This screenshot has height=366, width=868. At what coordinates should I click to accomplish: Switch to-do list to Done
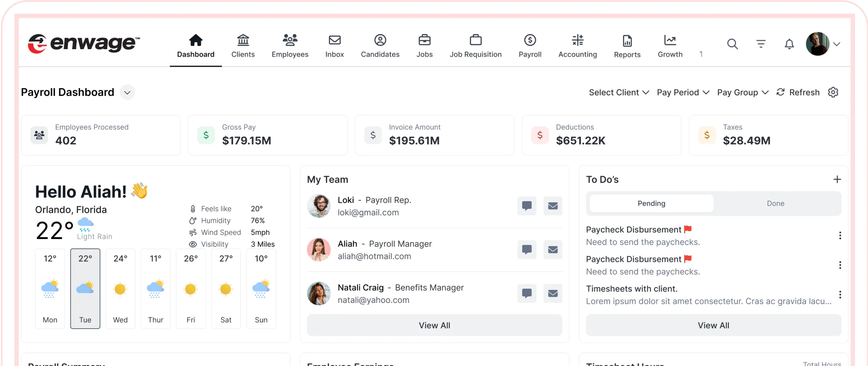(775, 203)
